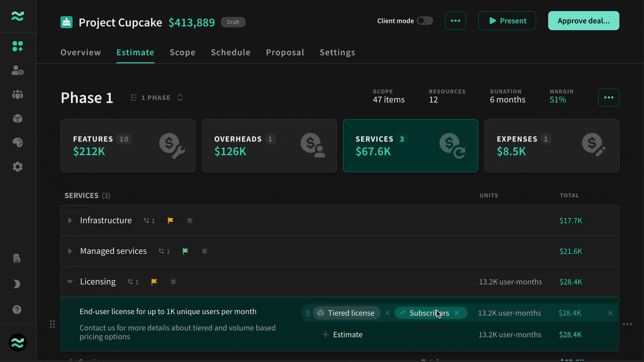Screen dimensions: 644x362
Task: Click the Approve deal button
Action: click(x=583, y=21)
